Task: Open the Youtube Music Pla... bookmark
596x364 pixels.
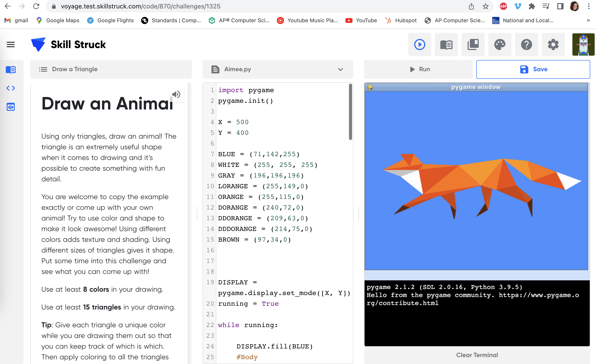Action: tap(307, 20)
